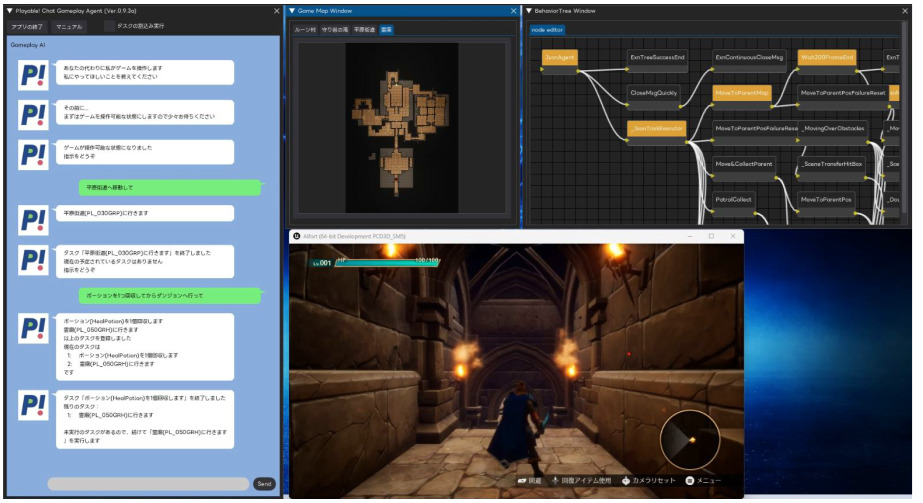Minimize the Alfort game window
Image resolution: width=923 pixels, height=503 pixels.
690,236
